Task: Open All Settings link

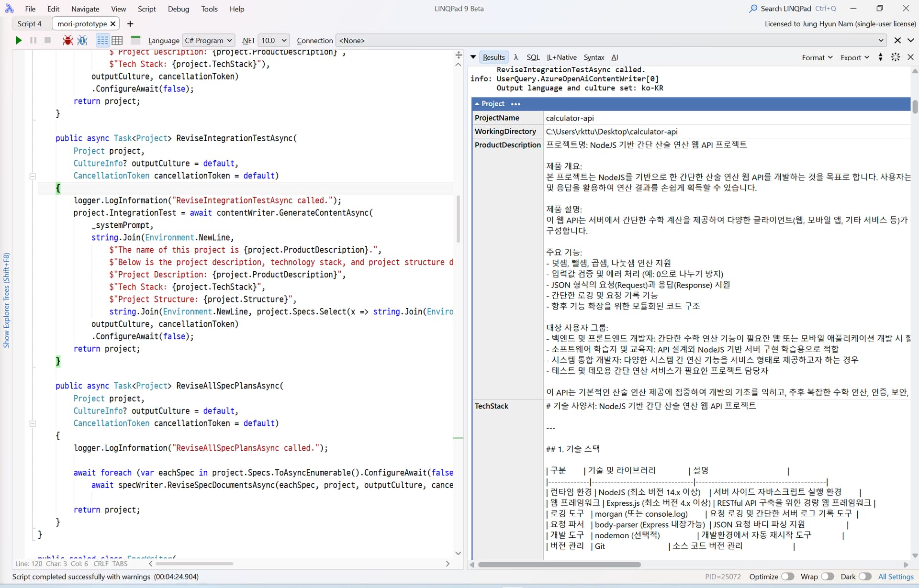Action: [x=896, y=577]
